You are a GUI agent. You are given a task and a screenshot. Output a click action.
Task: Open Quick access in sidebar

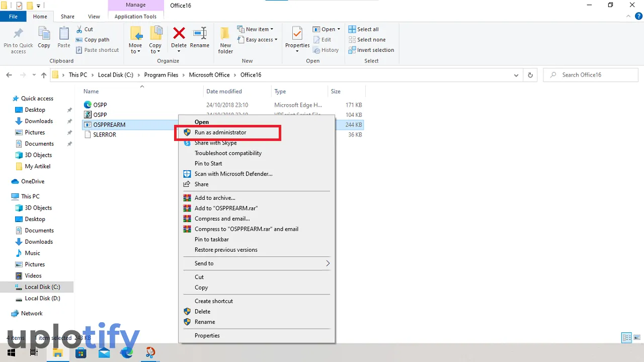point(37,99)
